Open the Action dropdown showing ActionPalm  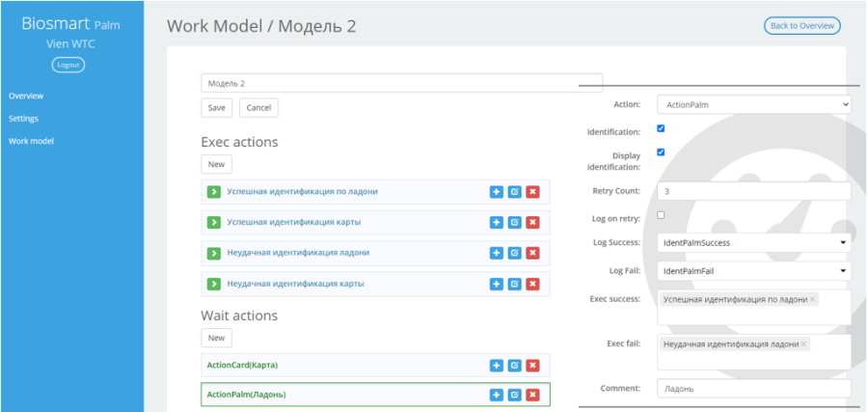tap(754, 104)
